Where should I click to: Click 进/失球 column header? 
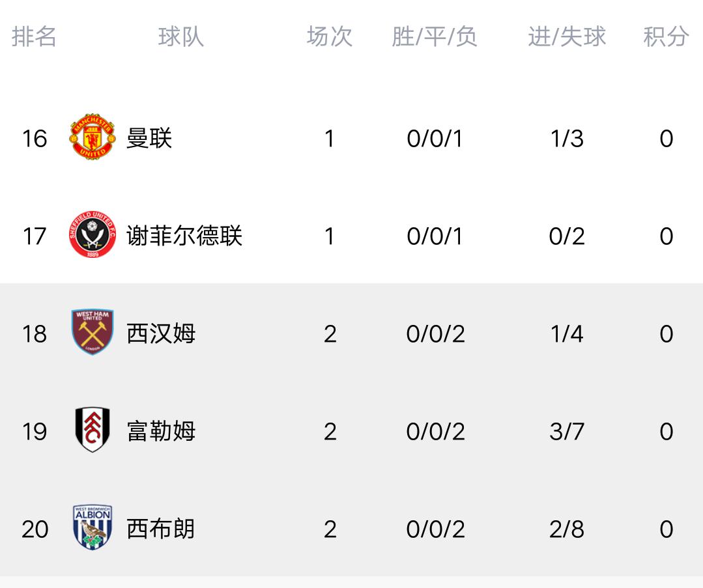point(567,37)
